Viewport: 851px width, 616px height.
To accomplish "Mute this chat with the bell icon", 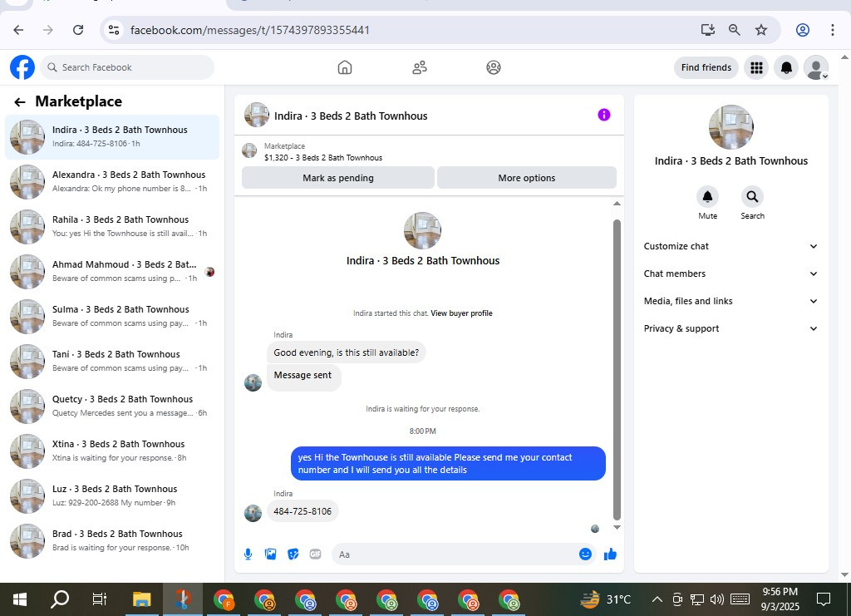I will pyautogui.click(x=707, y=196).
